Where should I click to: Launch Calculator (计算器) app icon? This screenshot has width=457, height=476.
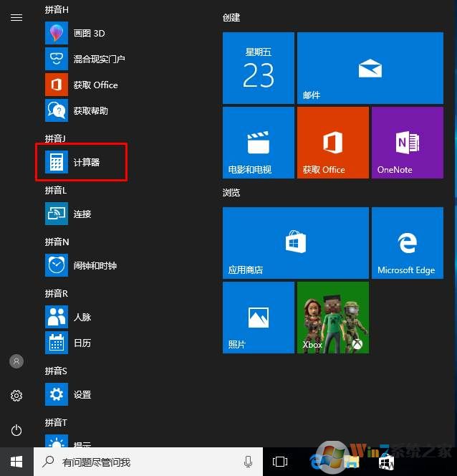coord(57,162)
